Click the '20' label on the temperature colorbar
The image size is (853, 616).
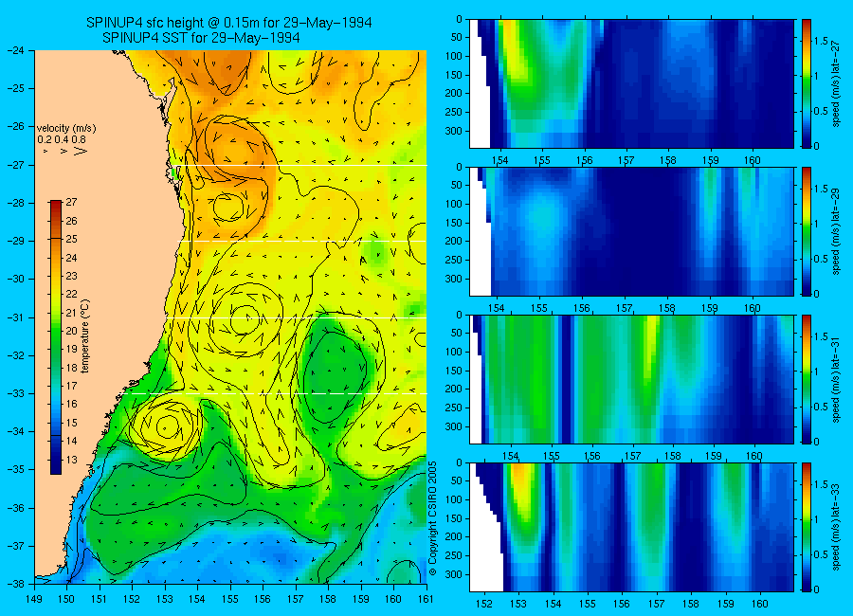[71, 331]
